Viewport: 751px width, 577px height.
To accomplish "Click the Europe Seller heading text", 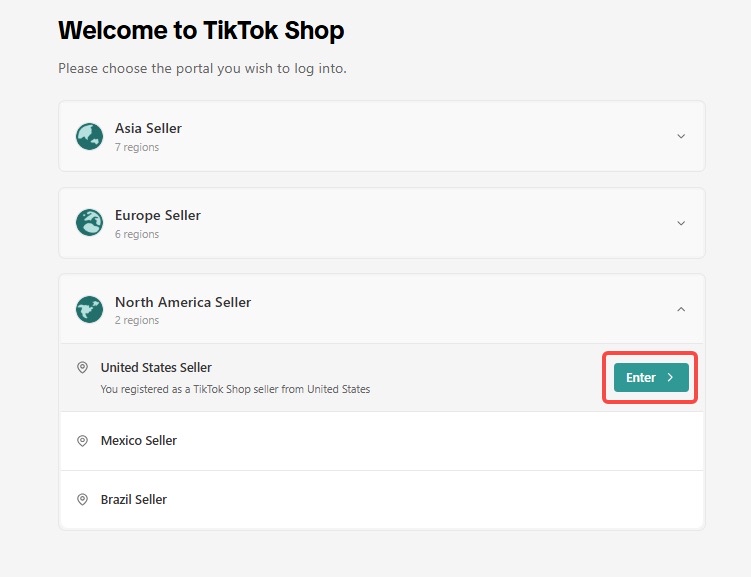I will (158, 215).
